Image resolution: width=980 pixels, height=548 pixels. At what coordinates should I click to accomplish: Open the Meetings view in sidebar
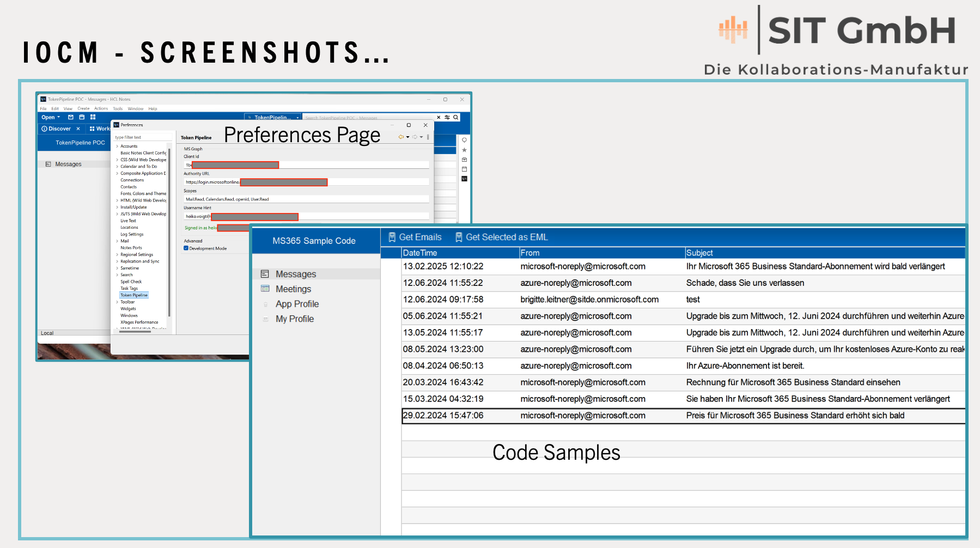pos(293,289)
